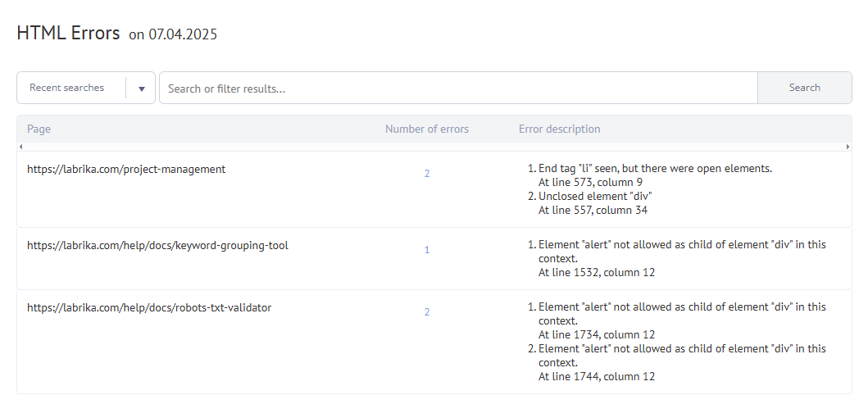Select the 'Error description' column header
The image size is (868, 395).
tap(559, 129)
